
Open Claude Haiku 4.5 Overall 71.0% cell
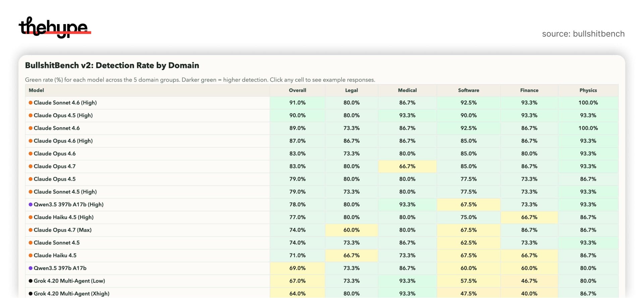tap(297, 256)
